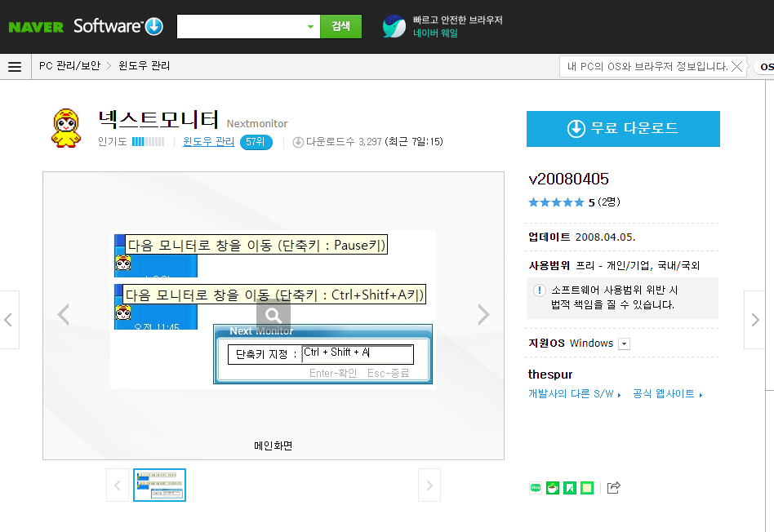
Task: Show previous screenshot in the viewer
Action: click(x=63, y=315)
